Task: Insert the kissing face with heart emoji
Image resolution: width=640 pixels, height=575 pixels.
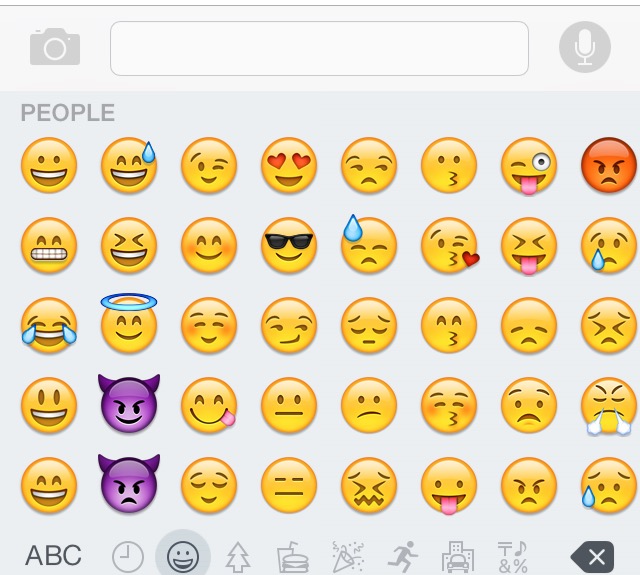Action: (450, 245)
